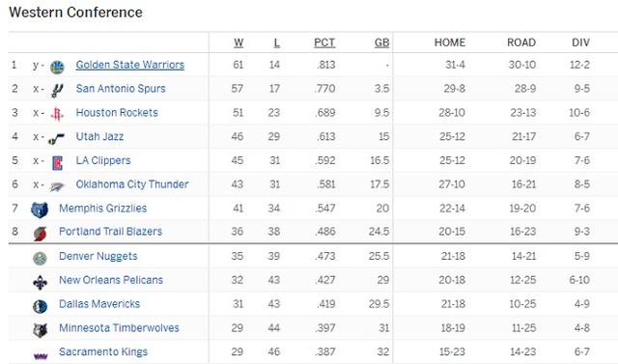
Task: Click the Dallas Mavericks logo icon
Action: click(x=40, y=306)
